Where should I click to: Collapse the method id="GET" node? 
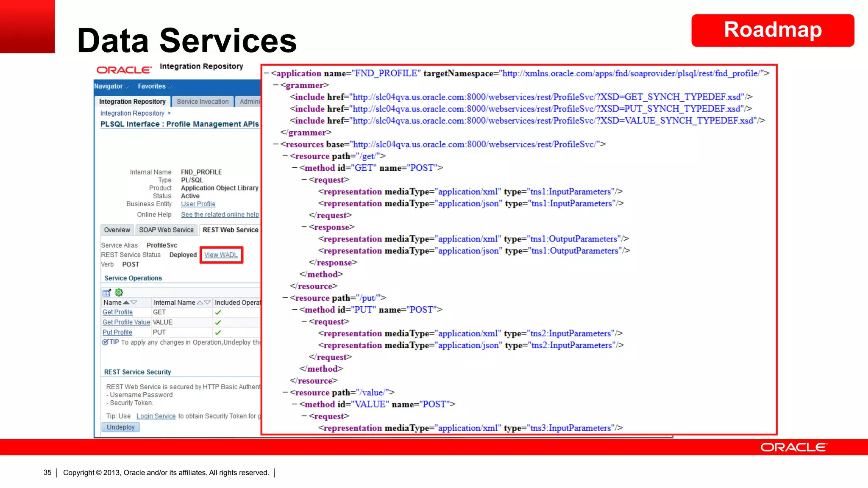click(295, 168)
